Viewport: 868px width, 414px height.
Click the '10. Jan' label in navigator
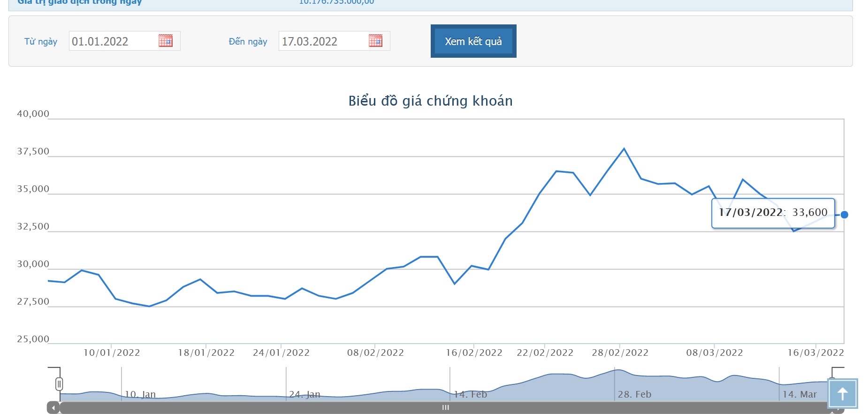(x=140, y=394)
